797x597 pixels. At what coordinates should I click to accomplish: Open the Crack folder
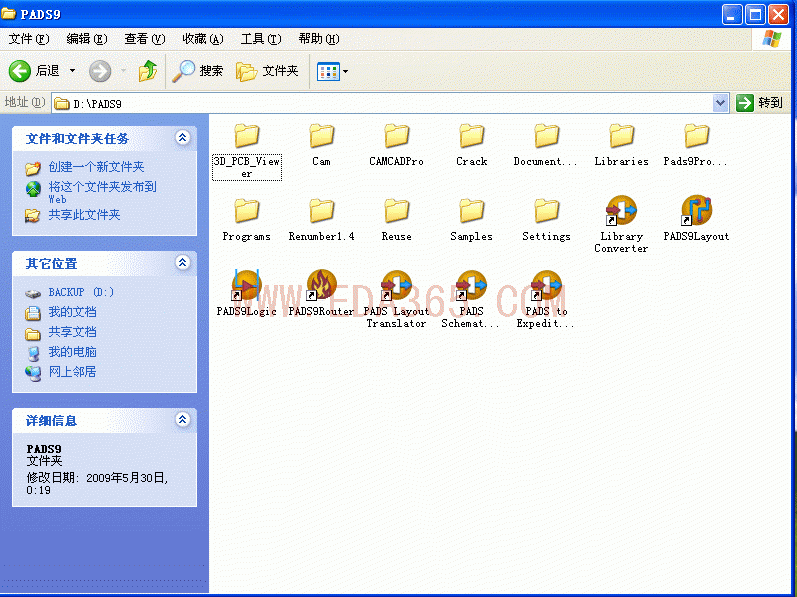[472, 145]
